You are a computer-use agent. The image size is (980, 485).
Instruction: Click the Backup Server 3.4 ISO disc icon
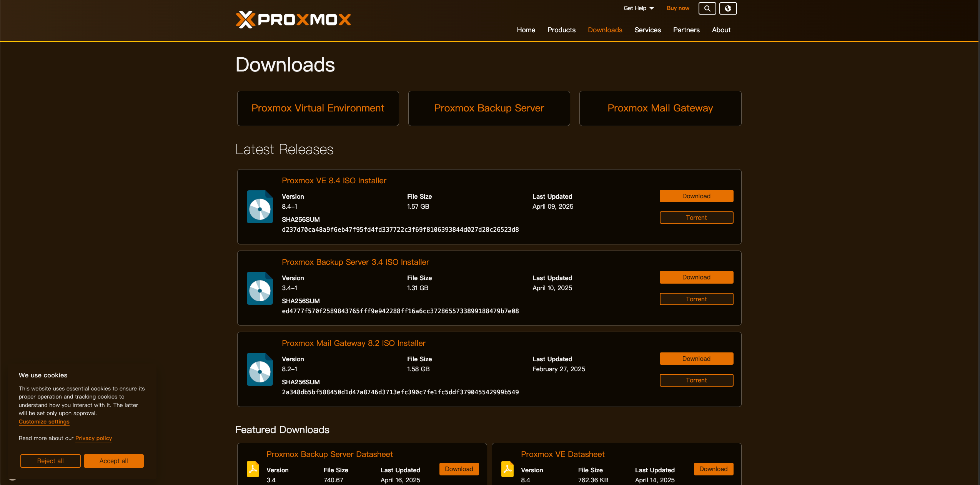click(x=260, y=288)
